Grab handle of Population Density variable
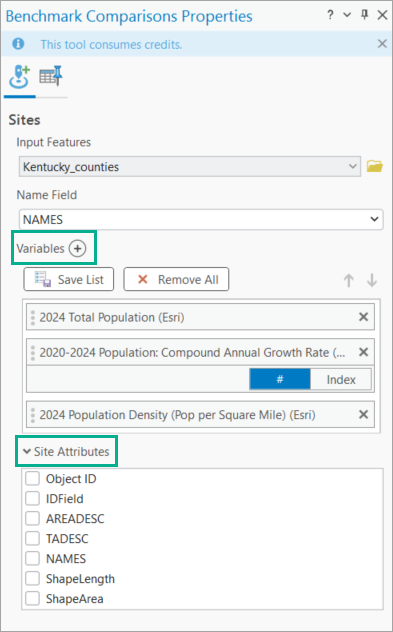This screenshot has width=393, height=632. click(33, 414)
